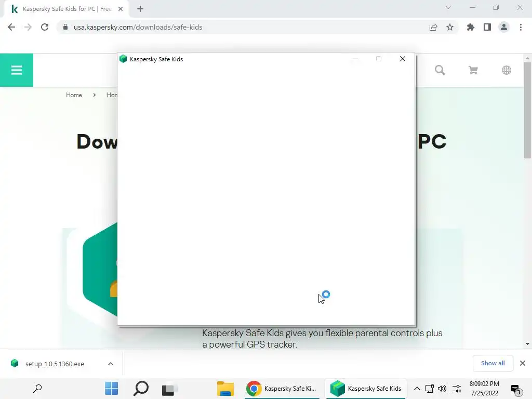Minimize the Kaspersky Safe Kids installer window
The image size is (532, 399).
click(355, 59)
